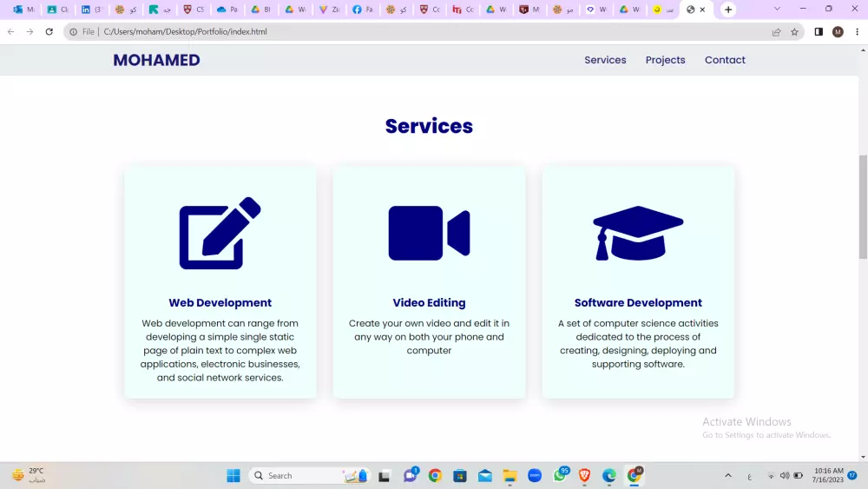Open WhatsApp from the taskbar
Viewport: 868px width, 489px height.
[560, 474]
